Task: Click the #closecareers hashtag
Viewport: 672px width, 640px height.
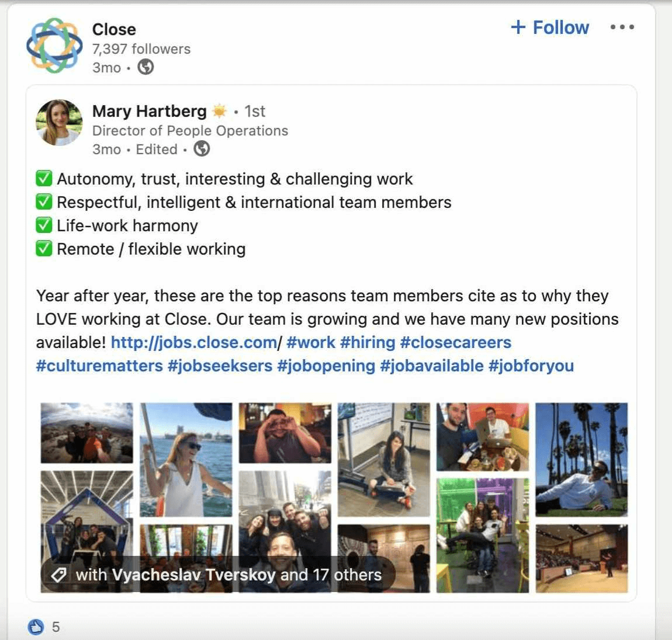Action: pos(455,342)
